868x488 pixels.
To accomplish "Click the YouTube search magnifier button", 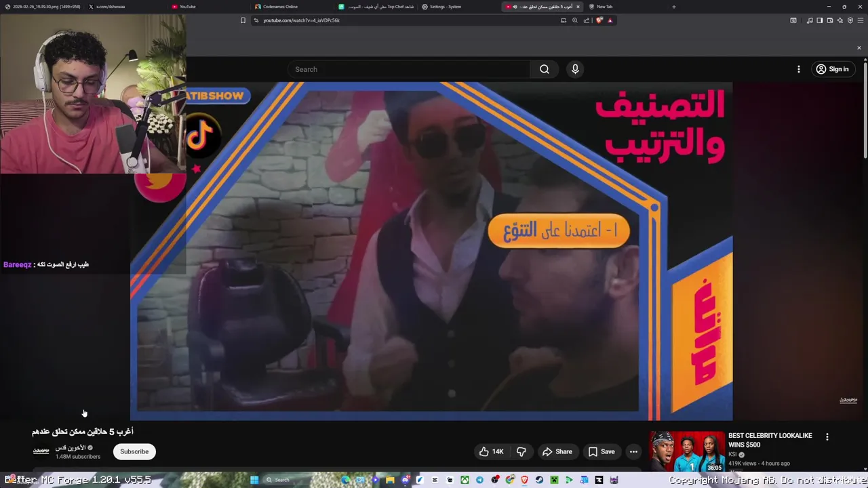I will click(545, 69).
